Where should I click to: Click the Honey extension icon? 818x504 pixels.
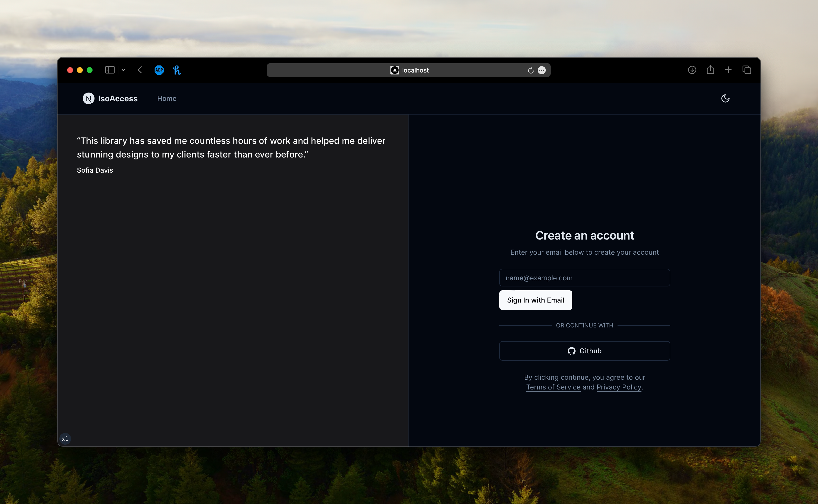(x=177, y=70)
